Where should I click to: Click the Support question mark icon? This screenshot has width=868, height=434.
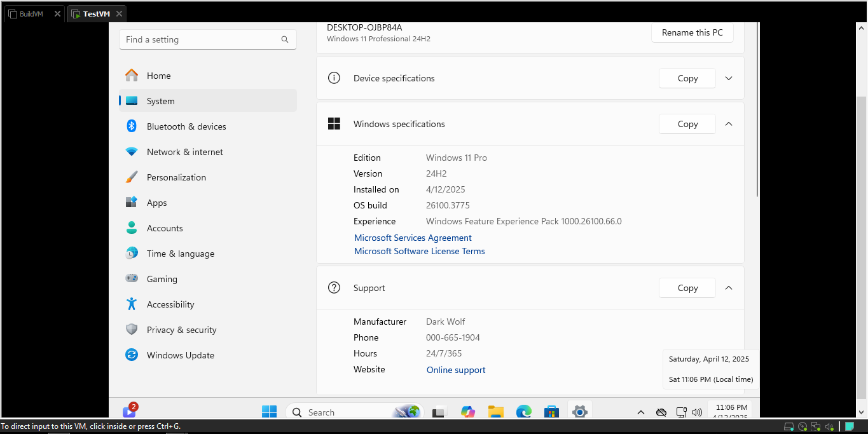click(334, 288)
